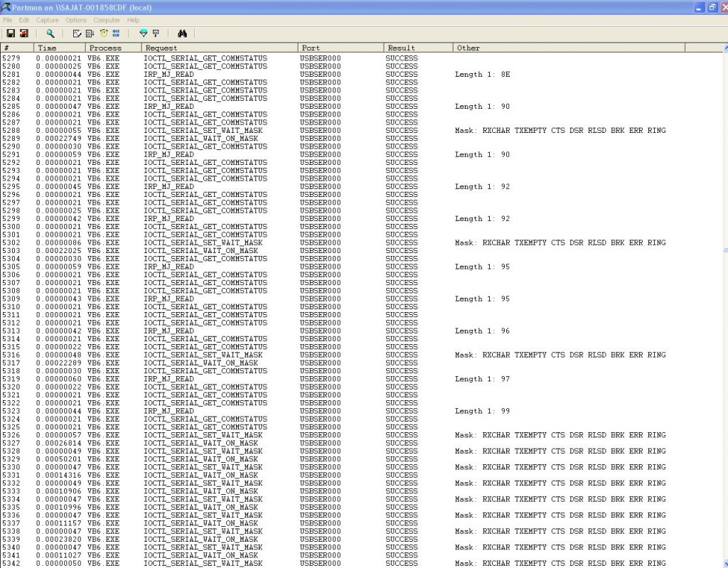Screen dimensions: 728x568
Task: Click the mask text in row 5302
Action: pos(560,243)
